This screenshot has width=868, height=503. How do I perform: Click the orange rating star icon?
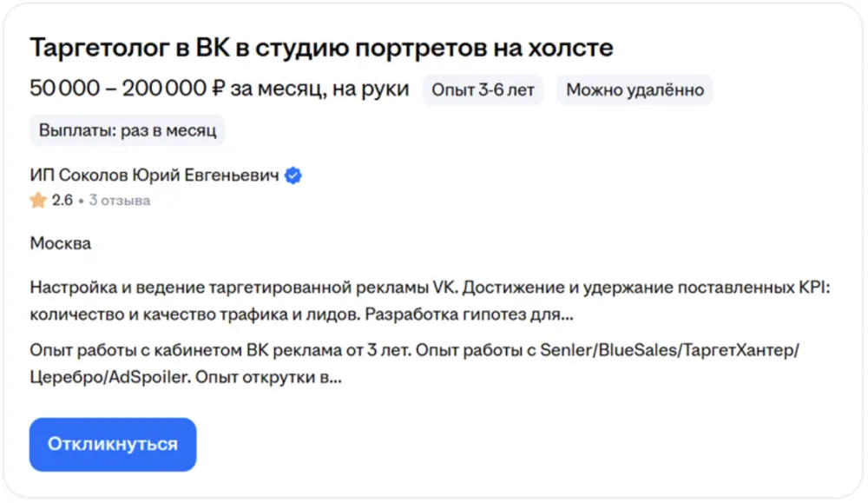(38, 201)
